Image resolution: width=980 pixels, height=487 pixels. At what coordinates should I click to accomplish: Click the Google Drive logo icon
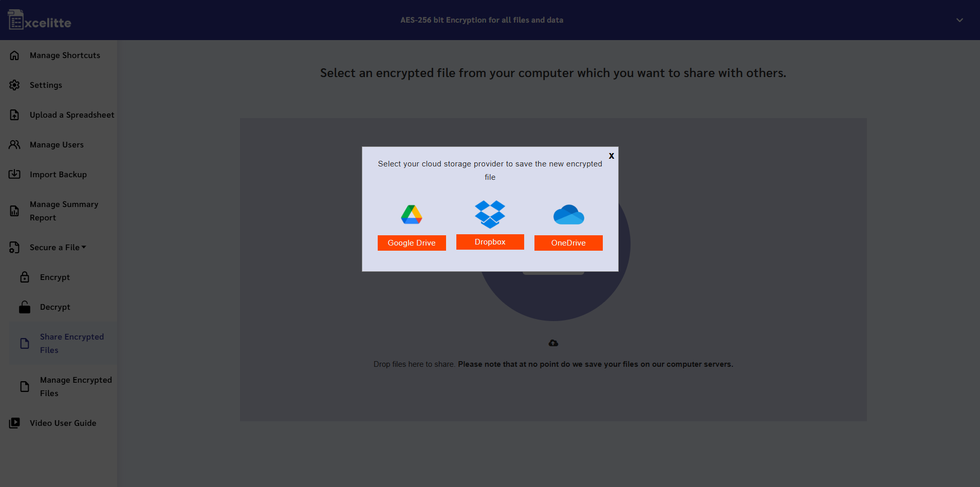(411, 215)
